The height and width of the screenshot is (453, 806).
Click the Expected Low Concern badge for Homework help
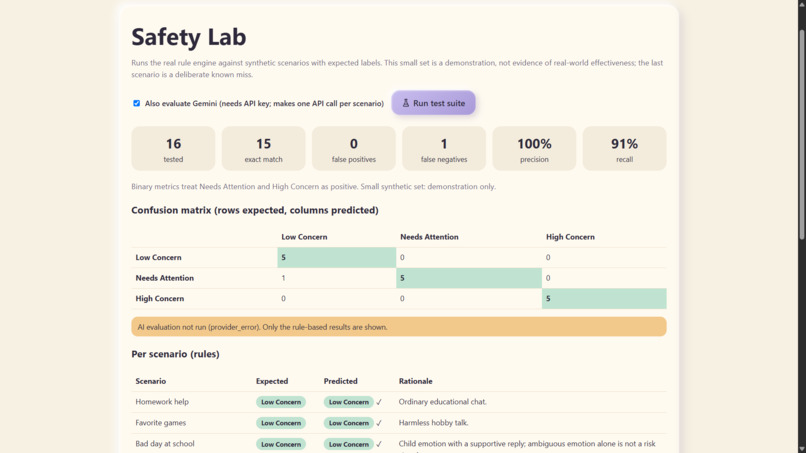(281, 402)
